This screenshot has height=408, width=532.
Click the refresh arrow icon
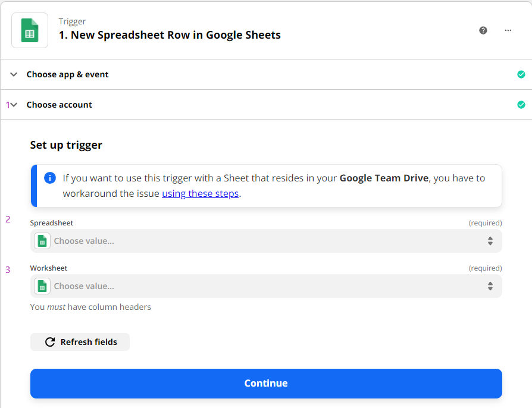(x=50, y=342)
